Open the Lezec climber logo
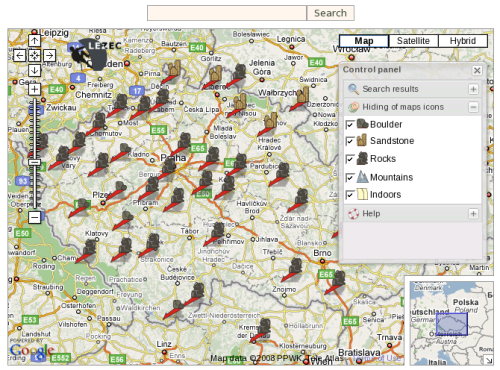Viewport: 500px width, 370px height. 94,53
